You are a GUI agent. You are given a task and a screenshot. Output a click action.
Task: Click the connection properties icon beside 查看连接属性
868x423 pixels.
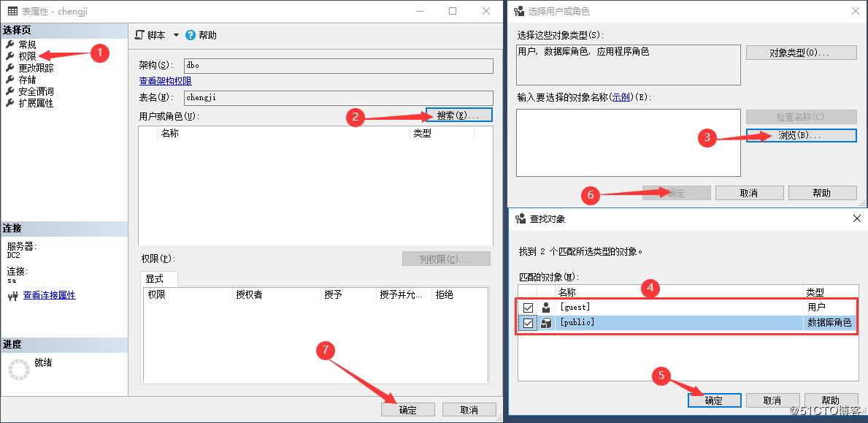[x=12, y=296]
